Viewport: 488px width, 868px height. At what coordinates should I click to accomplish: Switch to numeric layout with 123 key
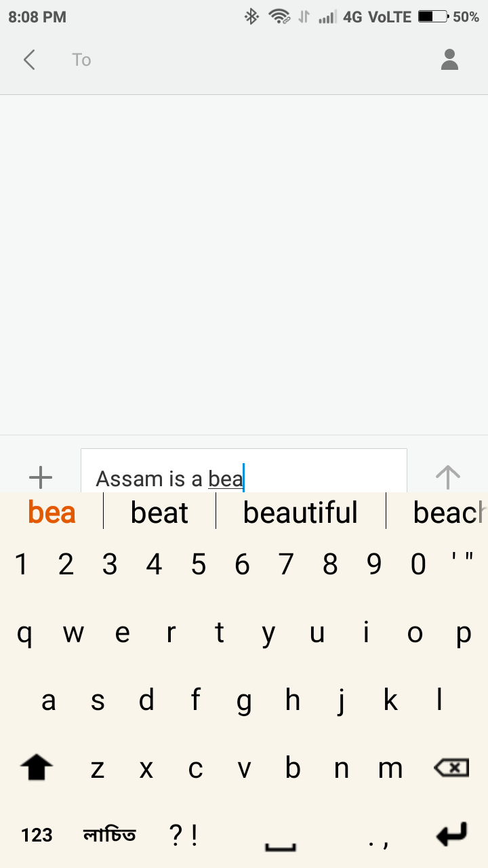pyautogui.click(x=37, y=835)
